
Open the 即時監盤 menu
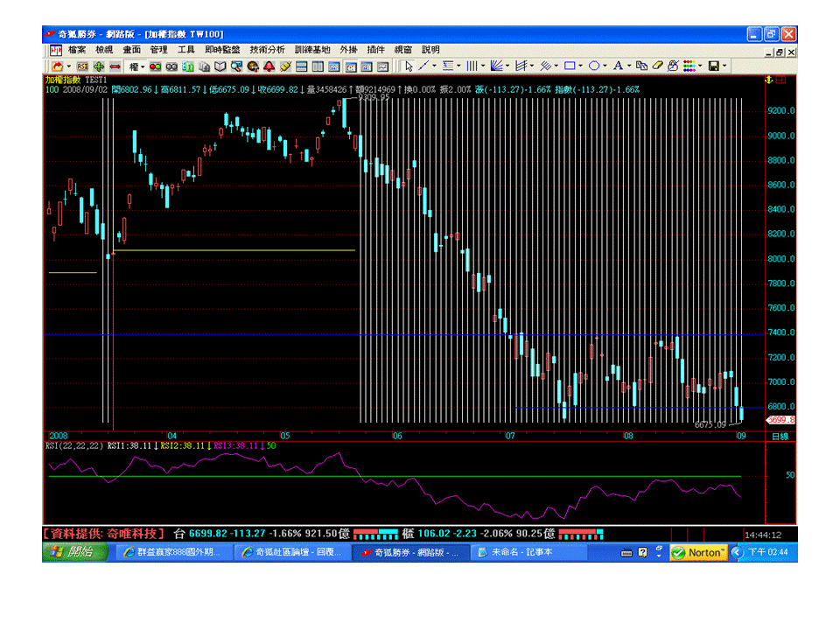(x=222, y=50)
